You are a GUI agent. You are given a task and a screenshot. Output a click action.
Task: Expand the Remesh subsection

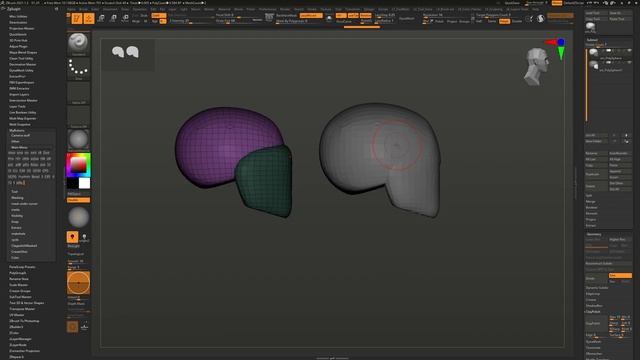tap(591, 213)
